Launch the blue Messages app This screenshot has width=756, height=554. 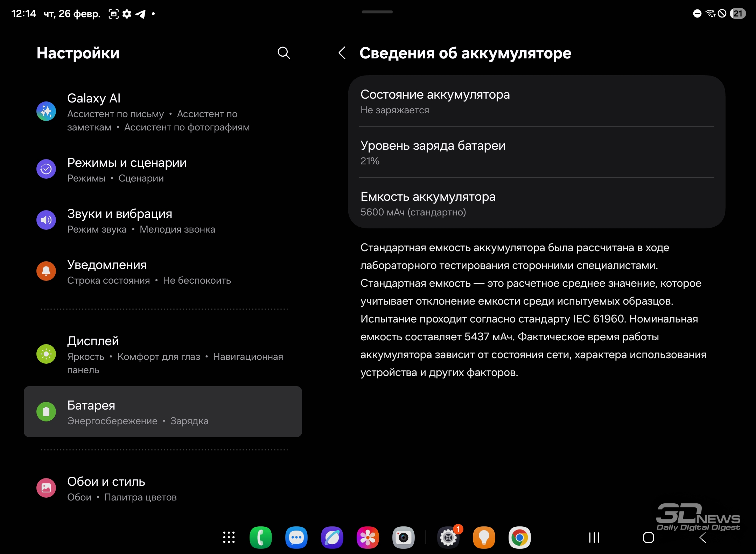pyautogui.click(x=296, y=538)
